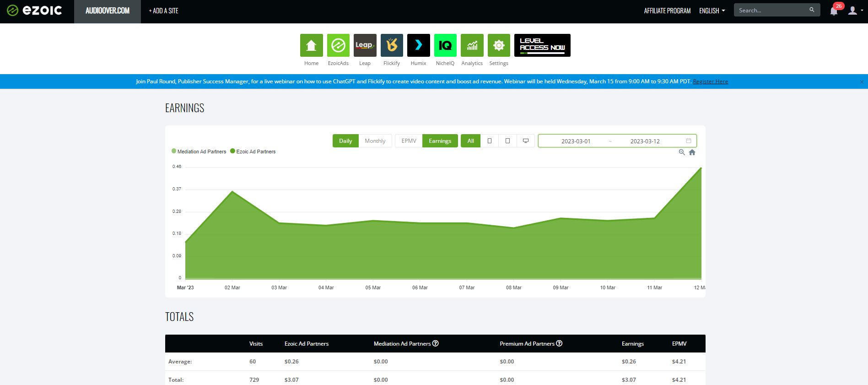
Task: Open the English language dropdown
Action: tap(712, 11)
